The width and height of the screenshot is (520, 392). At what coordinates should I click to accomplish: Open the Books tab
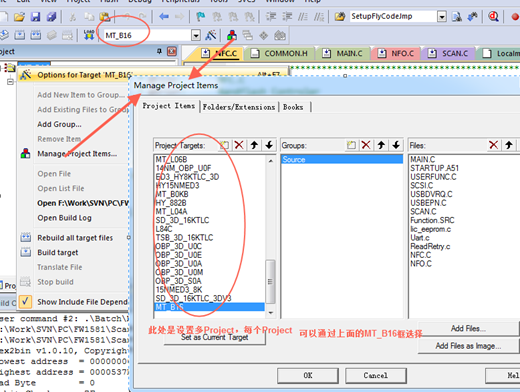pos(293,107)
